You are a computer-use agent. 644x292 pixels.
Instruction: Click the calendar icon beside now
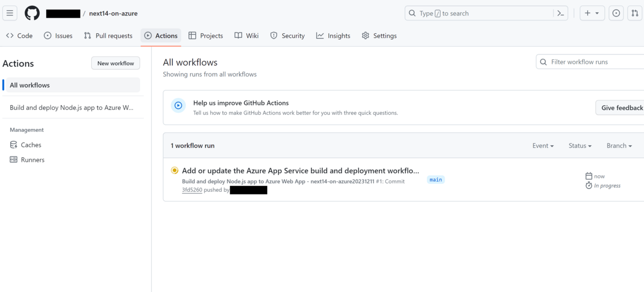pos(589,176)
